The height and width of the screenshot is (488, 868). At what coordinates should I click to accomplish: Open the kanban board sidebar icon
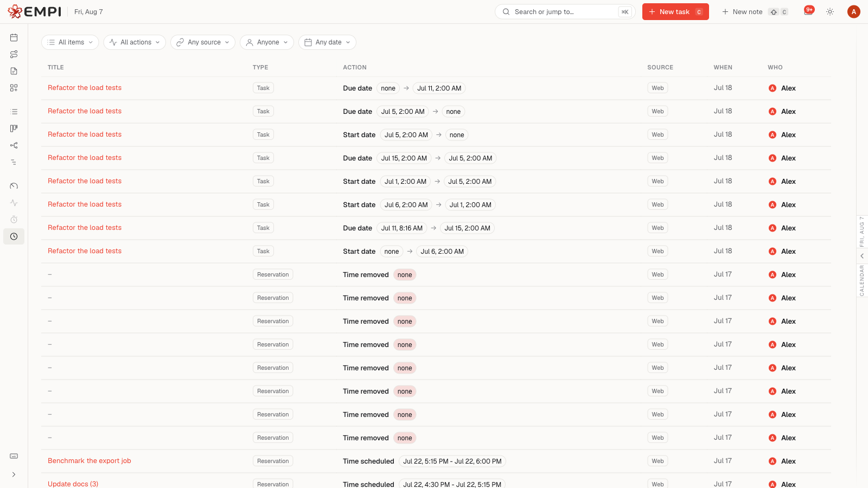pyautogui.click(x=14, y=129)
